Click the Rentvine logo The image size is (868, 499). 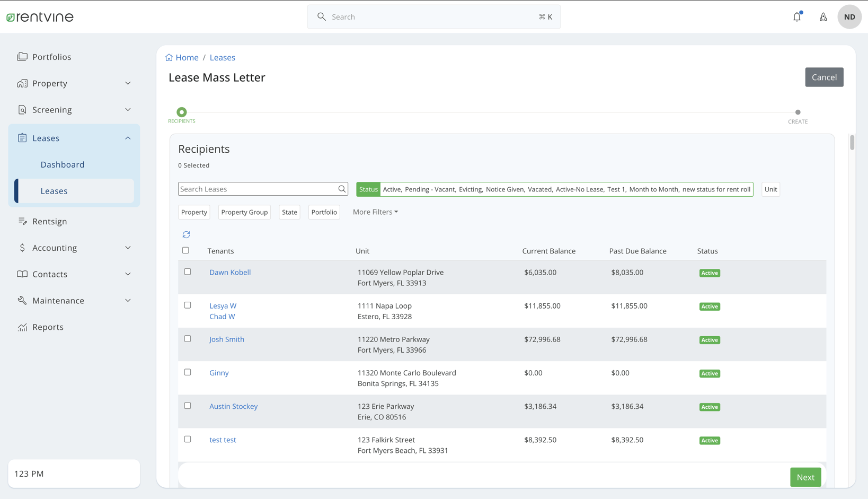point(40,17)
